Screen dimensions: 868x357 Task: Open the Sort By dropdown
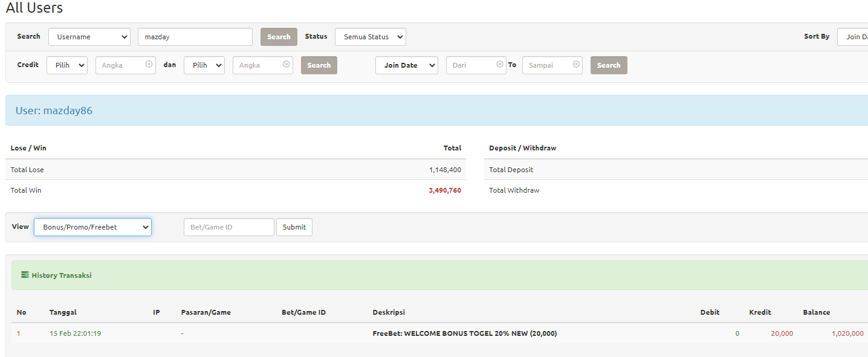coord(852,37)
